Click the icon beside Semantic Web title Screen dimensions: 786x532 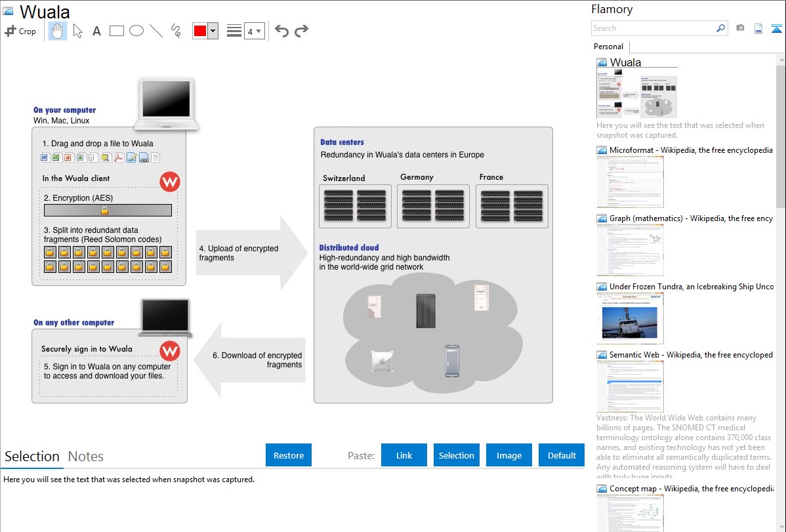[602, 355]
